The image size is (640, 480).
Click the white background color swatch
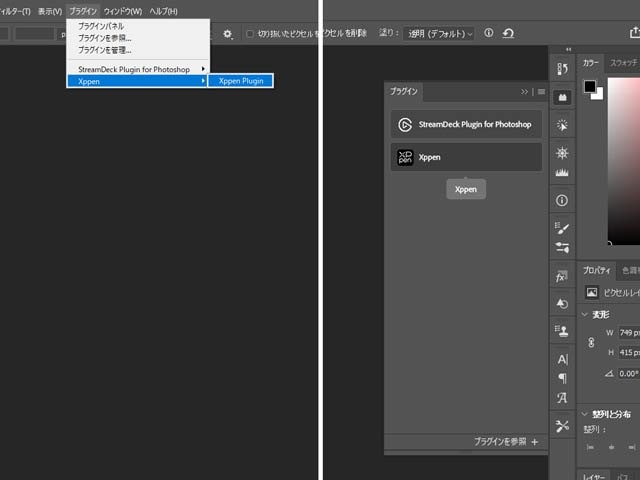(x=598, y=95)
